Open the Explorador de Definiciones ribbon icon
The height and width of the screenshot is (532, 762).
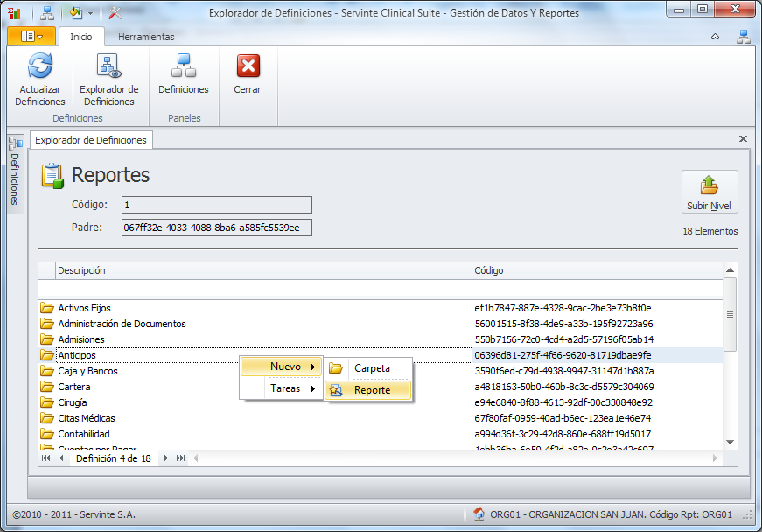click(108, 67)
